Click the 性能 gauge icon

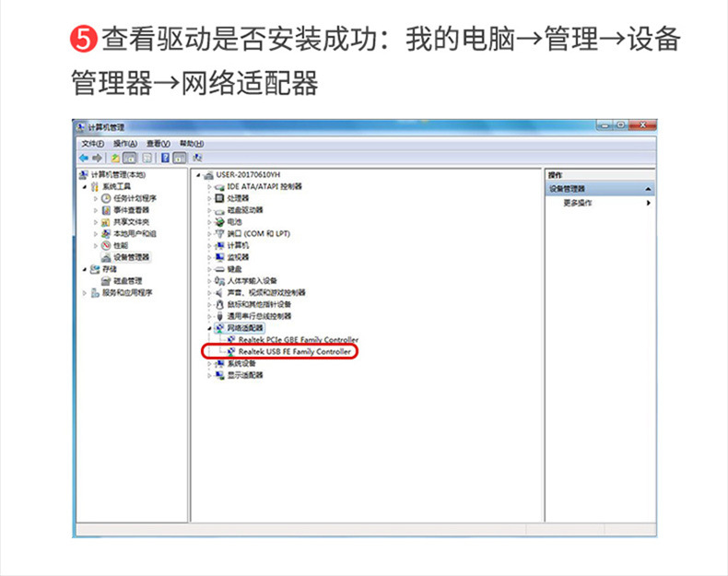pos(106,245)
